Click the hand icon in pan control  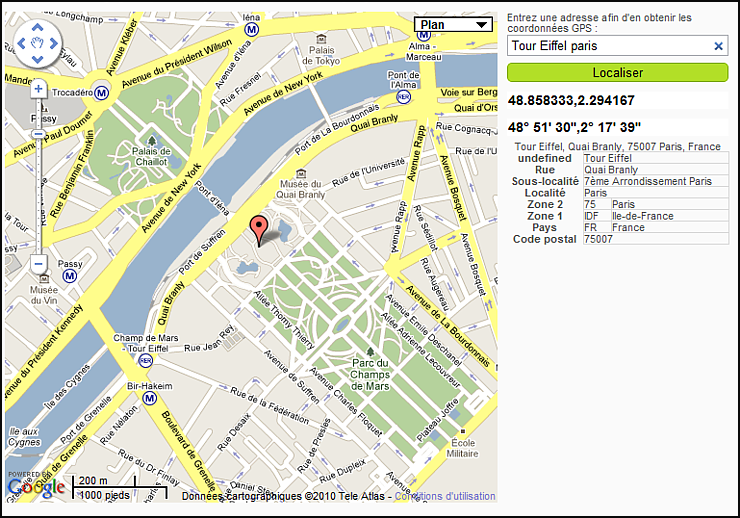pyautogui.click(x=38, y=43)
